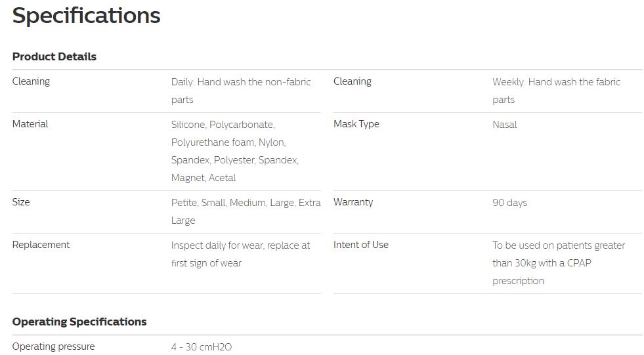Image resolution: width=644 pixels, height=355 pixels.
Task: Select the Product Details section title
Action: click(x=54, y=56)
